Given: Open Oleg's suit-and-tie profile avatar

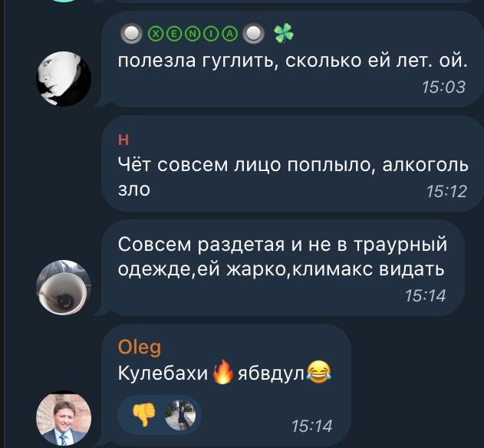Looking at the screenshot, I should click(x=64, y=418).
